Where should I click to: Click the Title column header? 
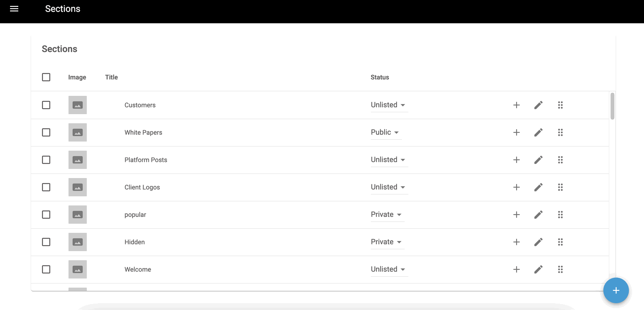pos(111,77)
